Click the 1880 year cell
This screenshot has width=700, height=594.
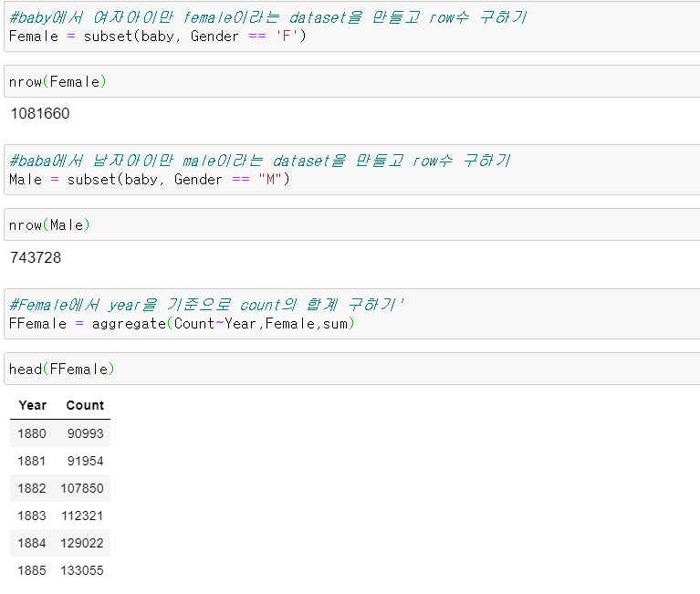(x=32, y=433)
